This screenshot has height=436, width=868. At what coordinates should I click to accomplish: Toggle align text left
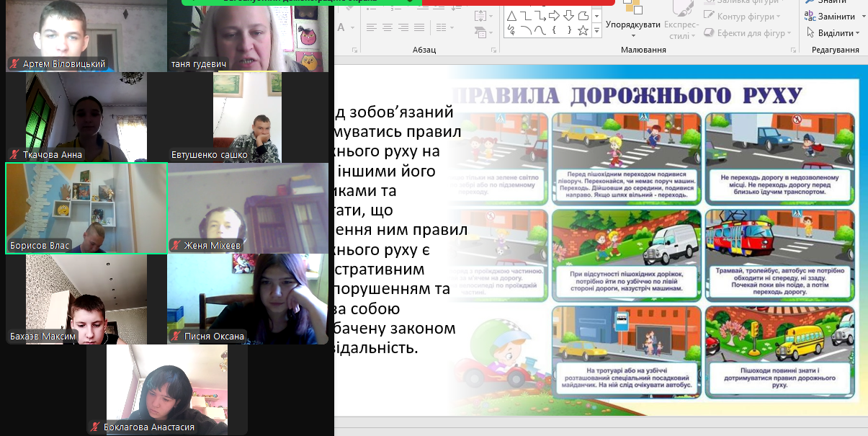coord(371,28)
